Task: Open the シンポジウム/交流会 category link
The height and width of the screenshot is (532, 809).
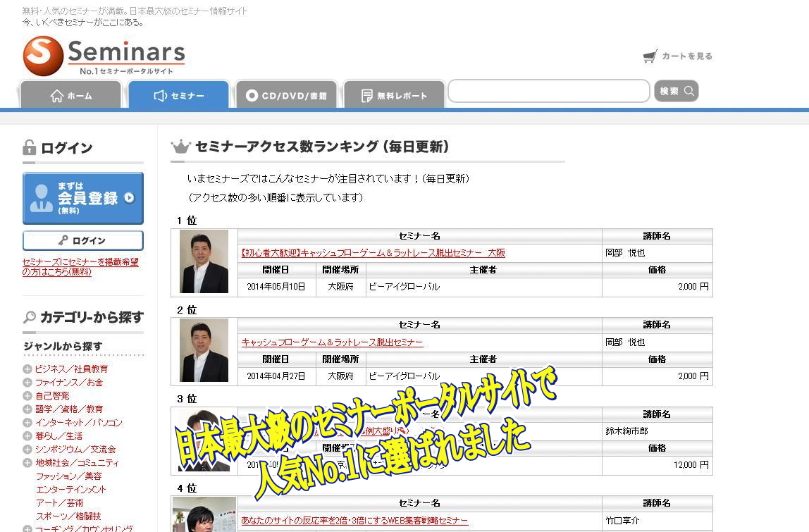Action: click(75, 450)
